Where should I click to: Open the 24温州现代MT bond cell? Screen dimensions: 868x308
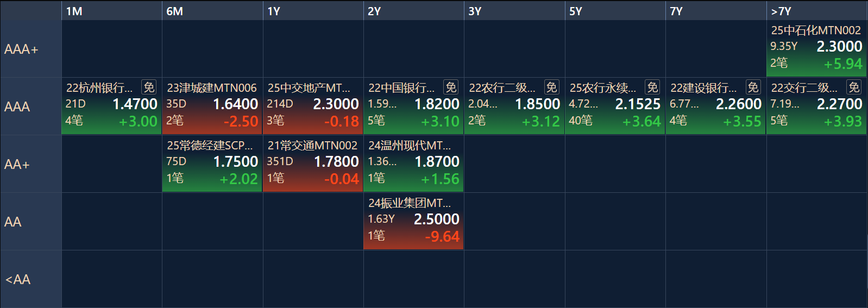(413, 164)
